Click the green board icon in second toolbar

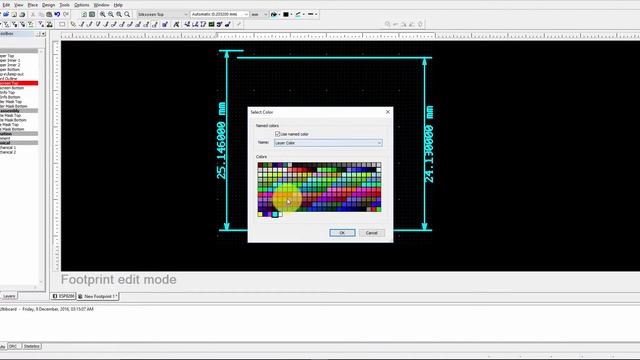coord(211,24)
